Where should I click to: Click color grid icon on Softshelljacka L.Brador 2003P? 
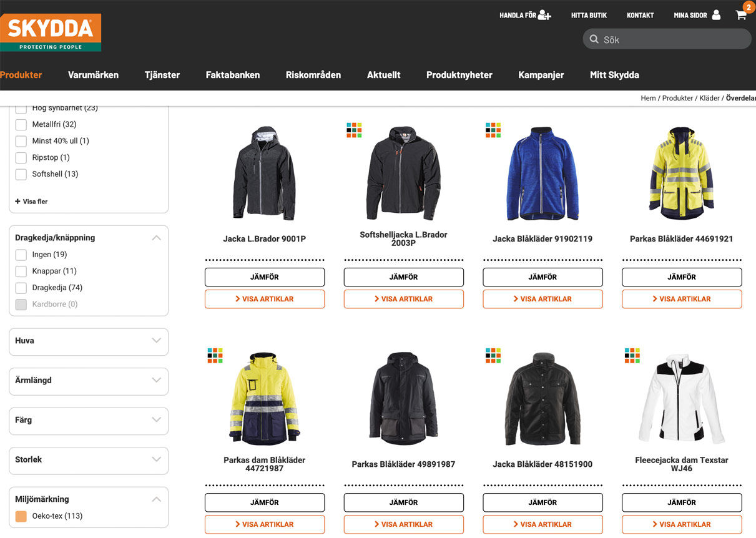[x=354, y=130]
